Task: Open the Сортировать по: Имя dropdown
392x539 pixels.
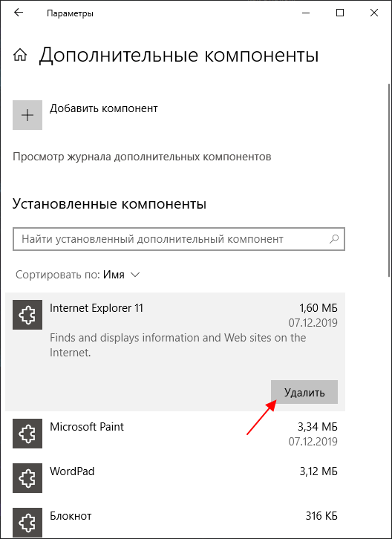Action: (78, 275)
